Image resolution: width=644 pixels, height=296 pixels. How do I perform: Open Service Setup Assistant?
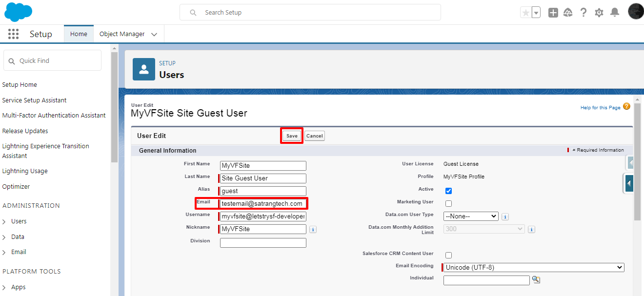pyautogui.click(x=34, y=100)
